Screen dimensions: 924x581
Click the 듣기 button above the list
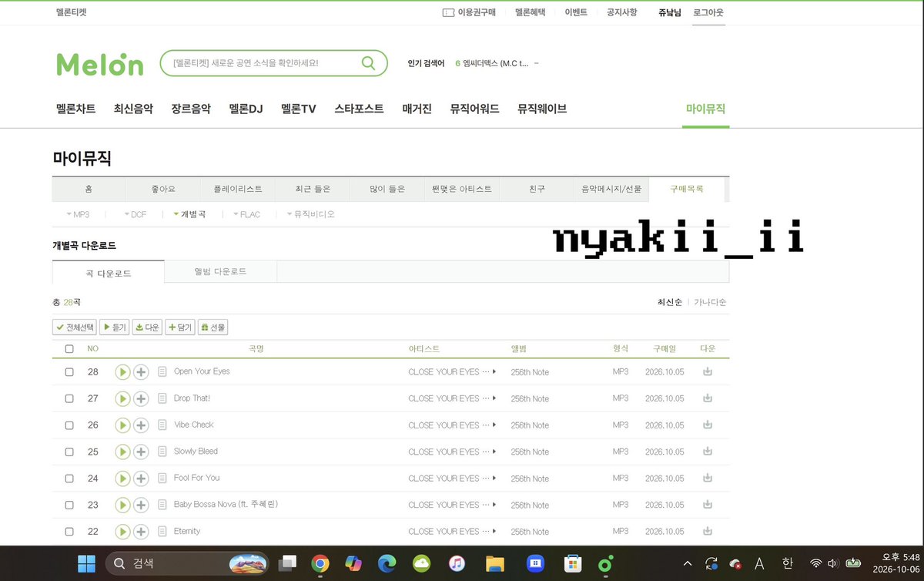click(115, 327)
